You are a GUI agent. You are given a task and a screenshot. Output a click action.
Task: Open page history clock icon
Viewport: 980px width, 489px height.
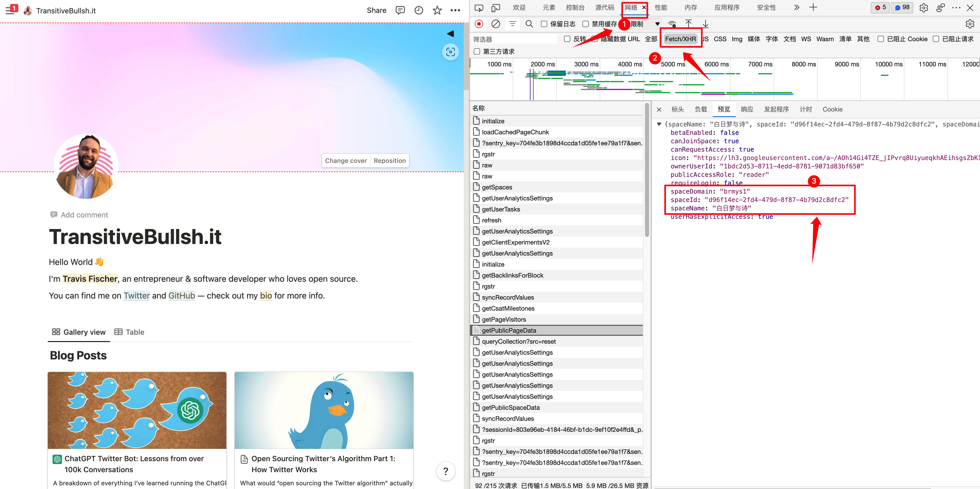pyautogui.click(x=419, y=10)
